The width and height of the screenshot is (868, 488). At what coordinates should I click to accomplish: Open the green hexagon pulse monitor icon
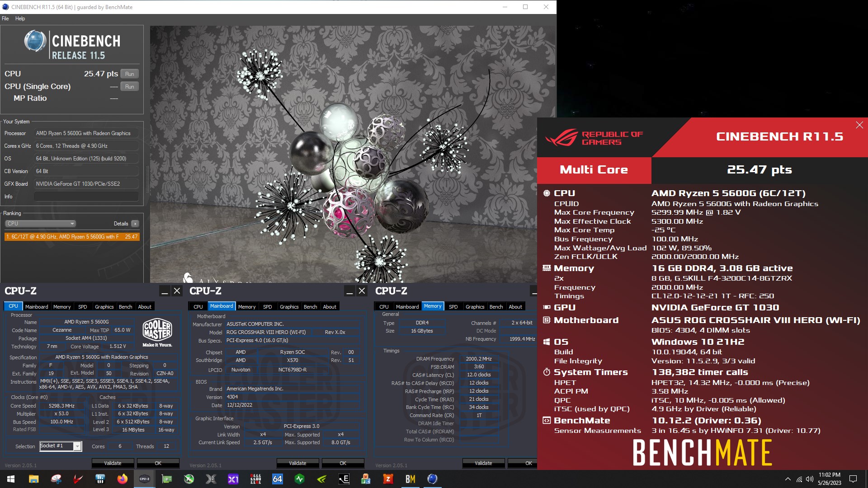coord(299,479)
